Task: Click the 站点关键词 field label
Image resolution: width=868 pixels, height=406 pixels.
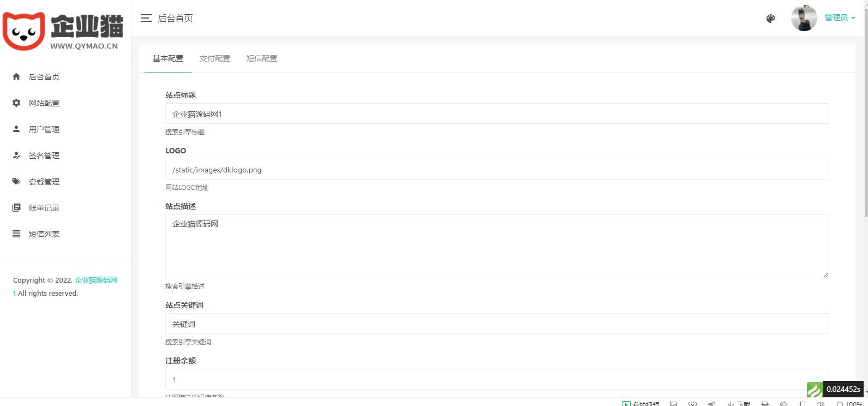Action: pyautogui.click(x=184, y=305)
